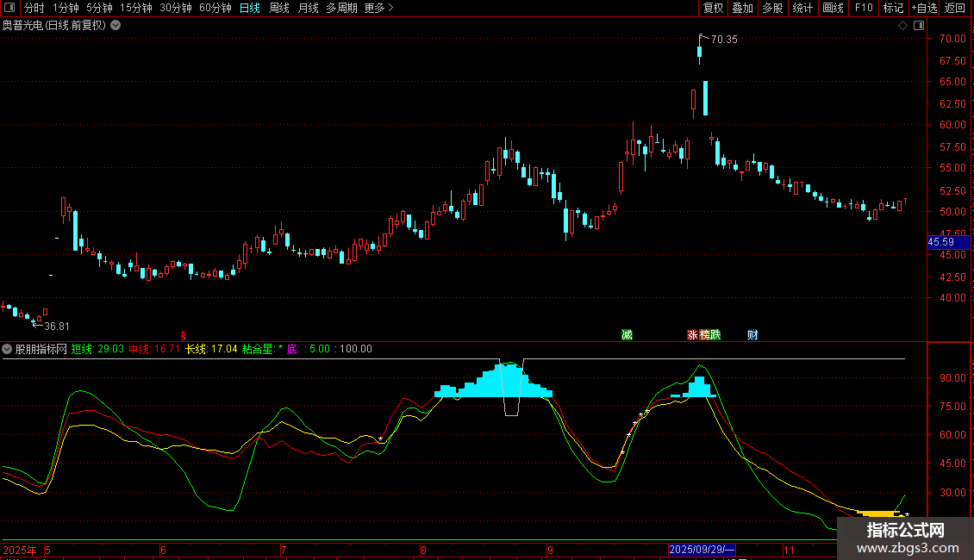This screenshot has width=974, height=560.
Task: Click the 中线: 16.71 indicator value
Action: coord(154,349)
